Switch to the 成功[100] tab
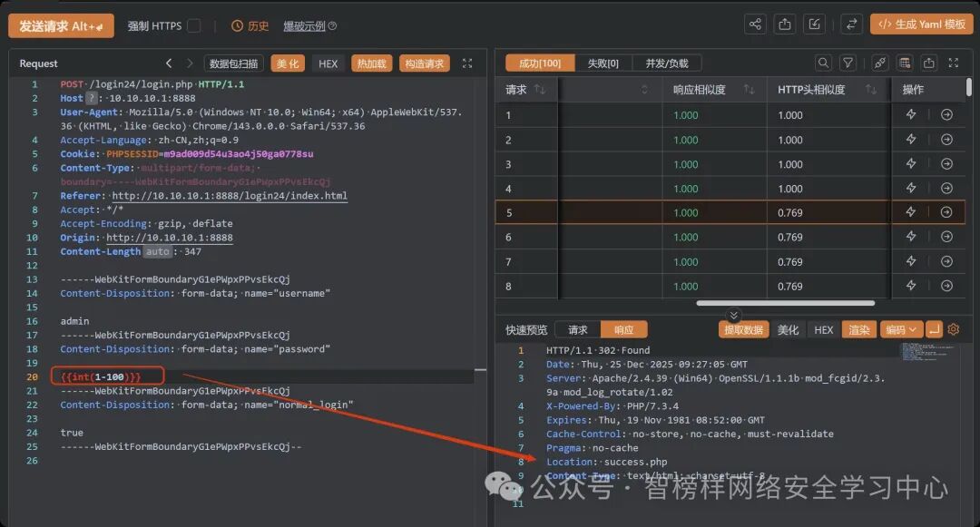The height and width of the screenshot is (527, 980). pyautogui.click(x=540, y=63)
